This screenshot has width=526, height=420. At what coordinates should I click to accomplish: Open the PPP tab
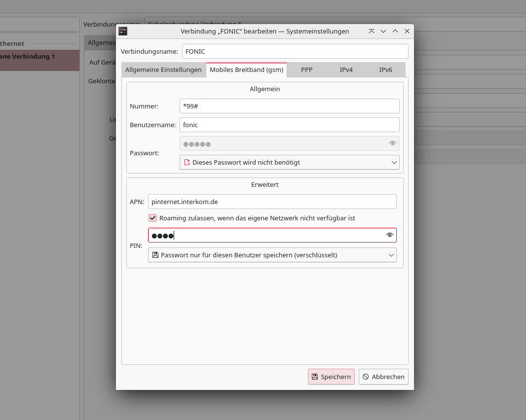point(306,70)
